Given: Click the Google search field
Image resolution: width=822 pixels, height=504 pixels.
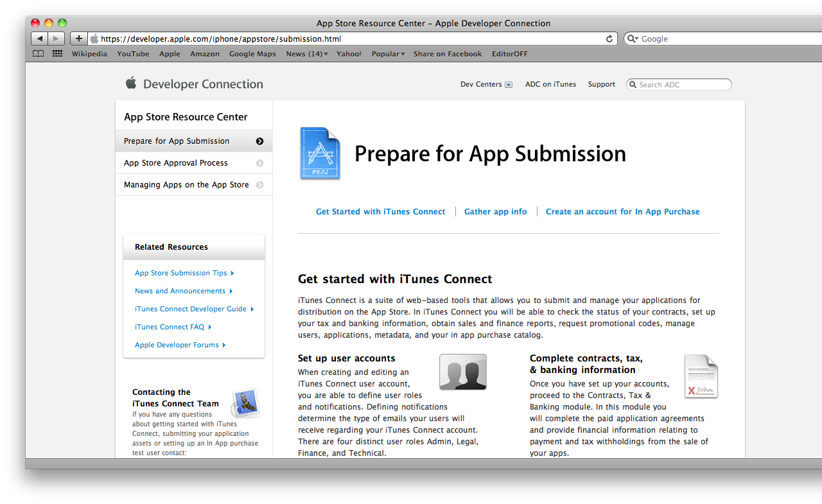Looking at the screenshot, I should click(722, 39).
